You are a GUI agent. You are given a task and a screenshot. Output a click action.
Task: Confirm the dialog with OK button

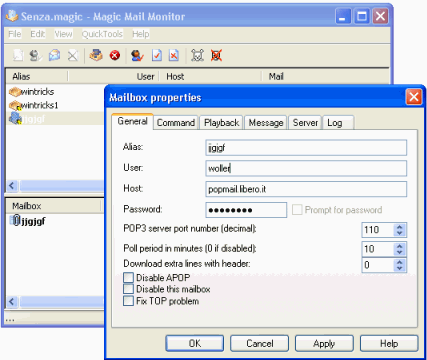click(x=195, y=343)
